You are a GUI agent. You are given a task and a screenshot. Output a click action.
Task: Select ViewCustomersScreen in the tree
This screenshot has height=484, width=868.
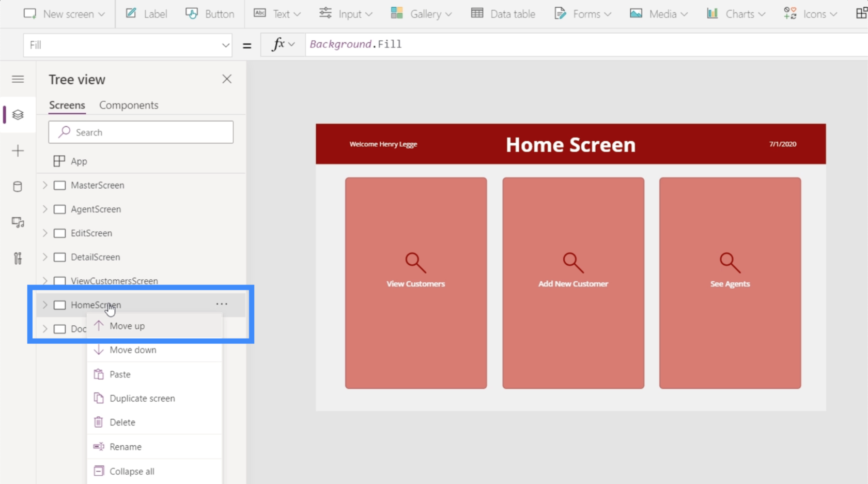click(115, 281)
